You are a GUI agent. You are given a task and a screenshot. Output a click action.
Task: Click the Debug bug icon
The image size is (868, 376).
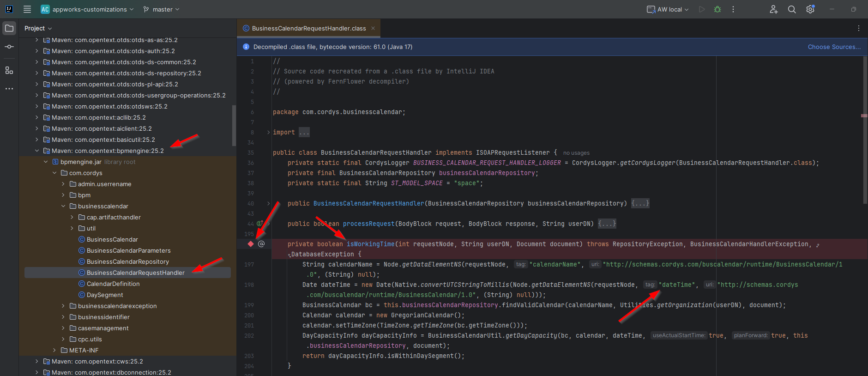point(717,9)
